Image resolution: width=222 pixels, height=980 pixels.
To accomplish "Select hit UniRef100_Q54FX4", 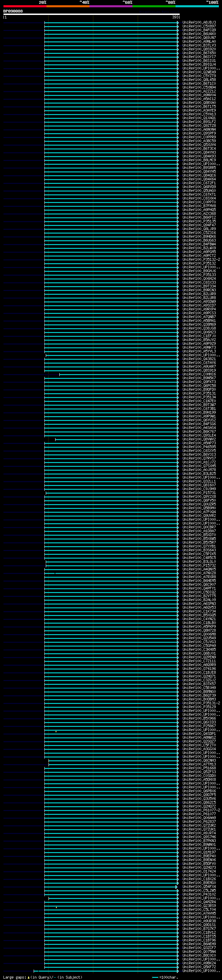I will pyautogui.click(x=199, y=887).
